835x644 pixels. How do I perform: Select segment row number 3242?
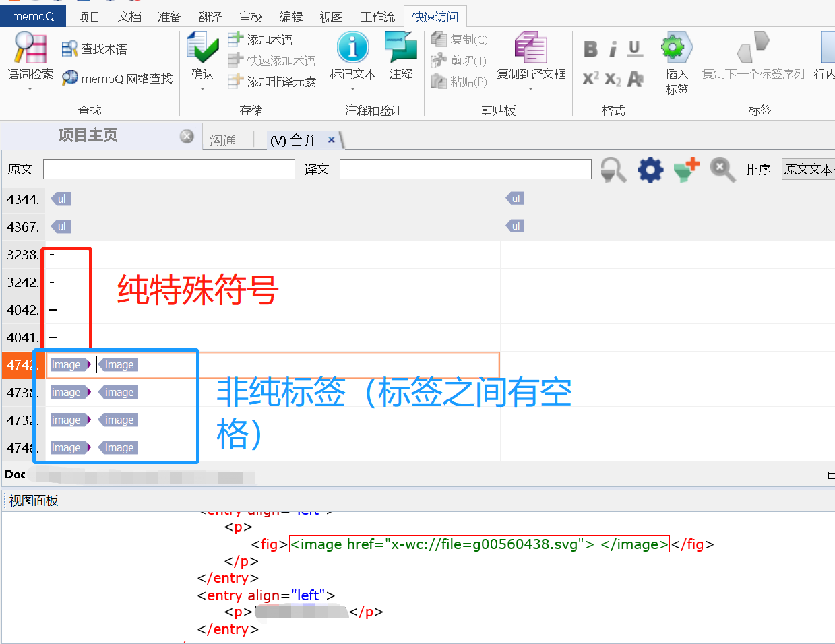pyautogui.click(x=23, y=282)
